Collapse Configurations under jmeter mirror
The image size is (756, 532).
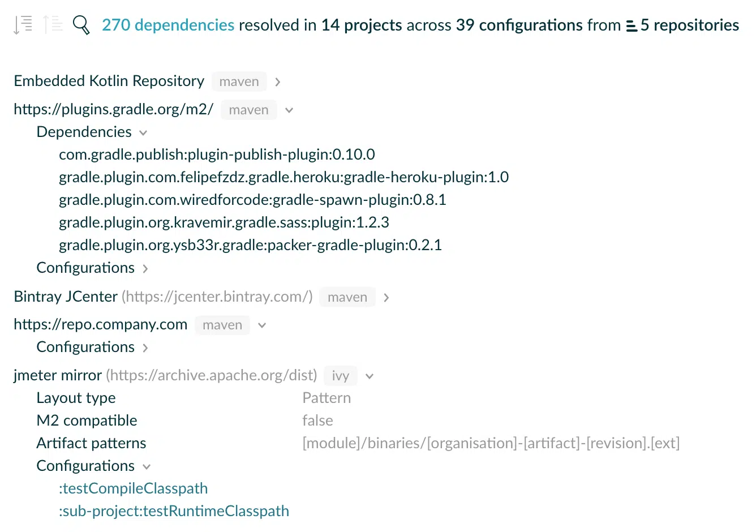coord(147,467)
